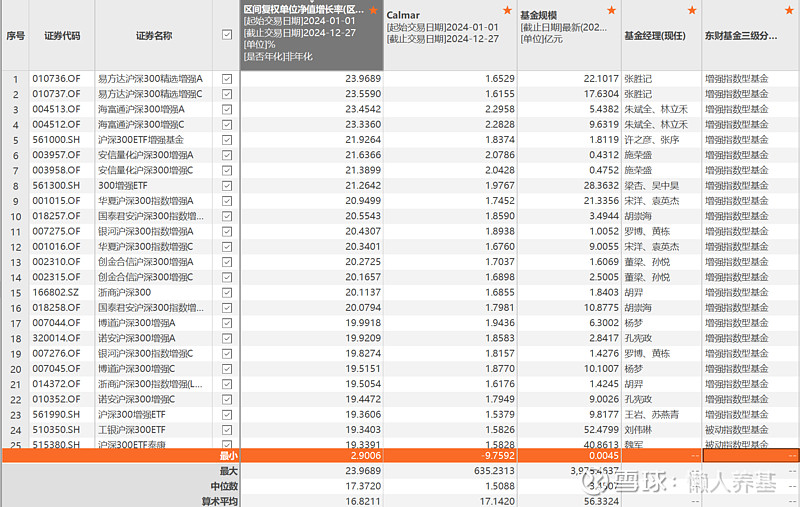Toggle the checkbox for 工银沪深300ETF
This screenshot has width=800, height=507.
point(227,430)
